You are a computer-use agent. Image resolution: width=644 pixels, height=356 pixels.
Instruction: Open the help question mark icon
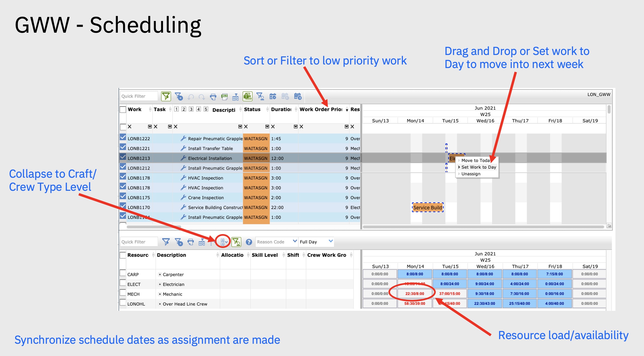coord(249,242)
